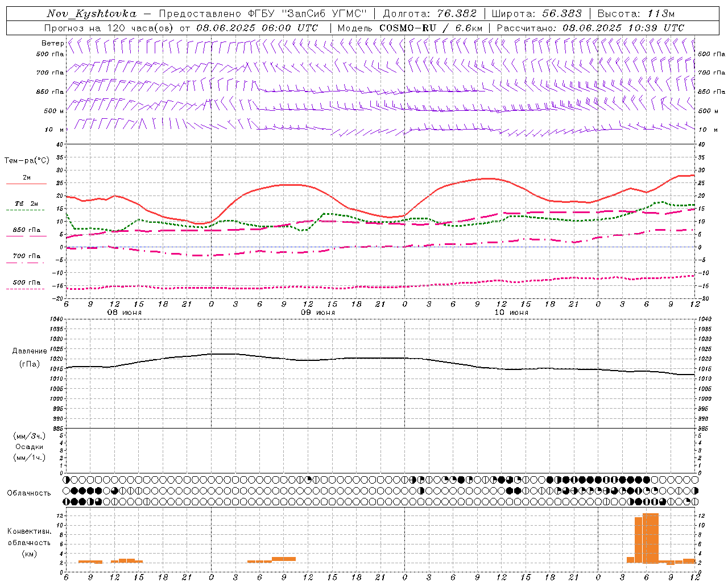
Task: Click the left '500 м' wind level label
Action: (53, 111)
